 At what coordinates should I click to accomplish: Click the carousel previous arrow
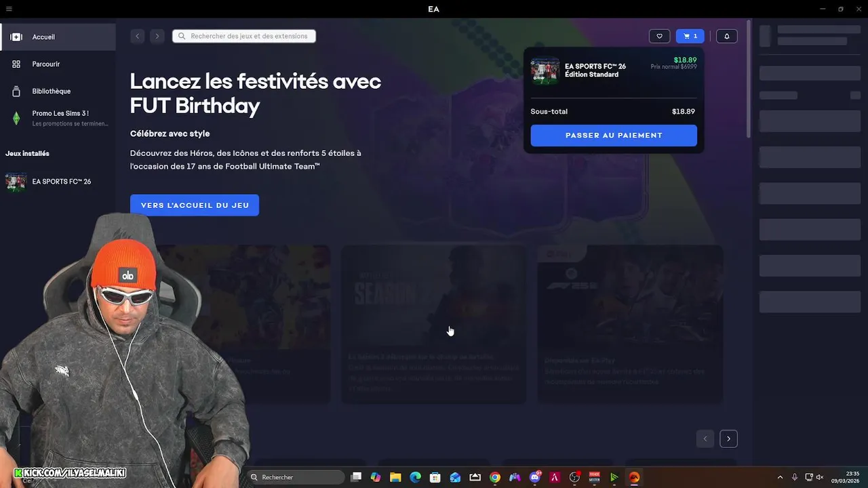tap(705, 439)
